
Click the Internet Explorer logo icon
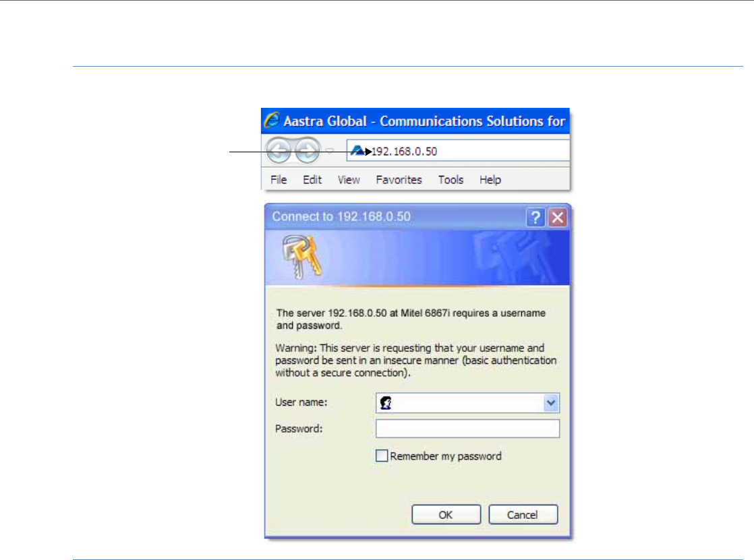[272, 120]
